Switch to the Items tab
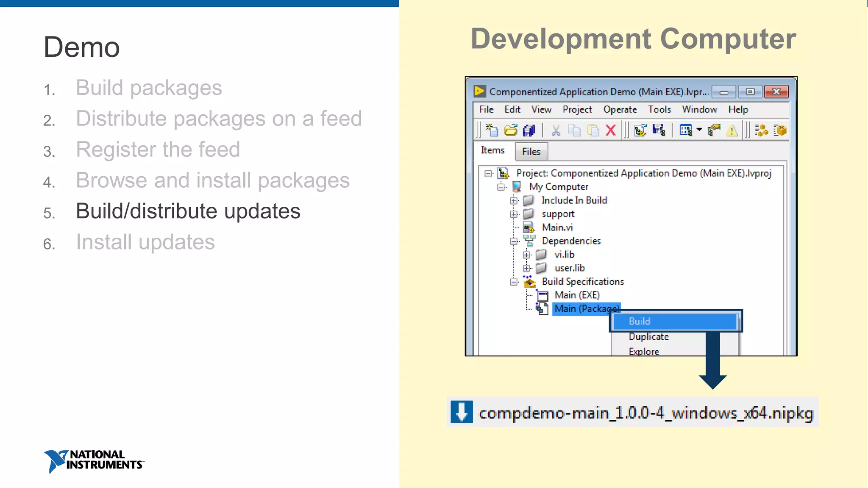 pyautogui.click(x=493, y=150)
